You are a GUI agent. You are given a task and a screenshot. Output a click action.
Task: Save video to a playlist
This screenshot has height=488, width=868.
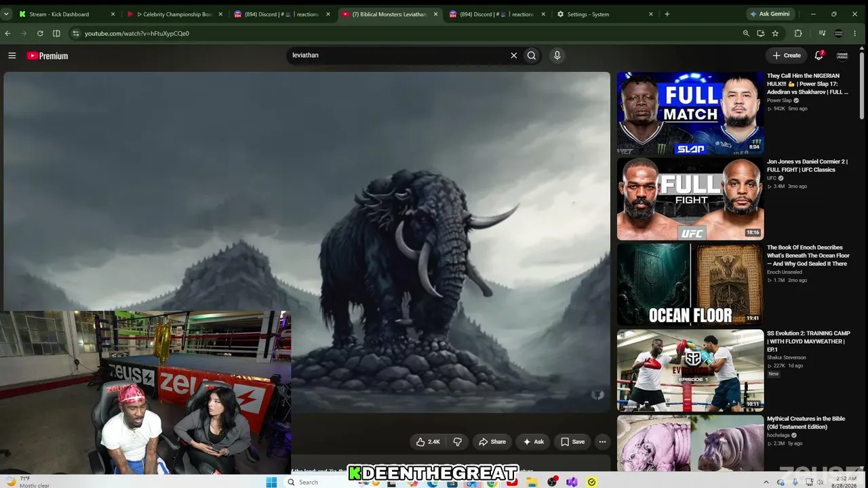pyautogui.click(x=572, y=442)
